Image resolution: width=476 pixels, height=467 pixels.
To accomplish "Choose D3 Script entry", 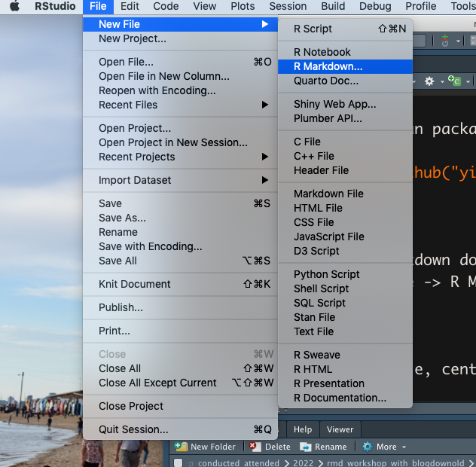I will tap(345, 251).
